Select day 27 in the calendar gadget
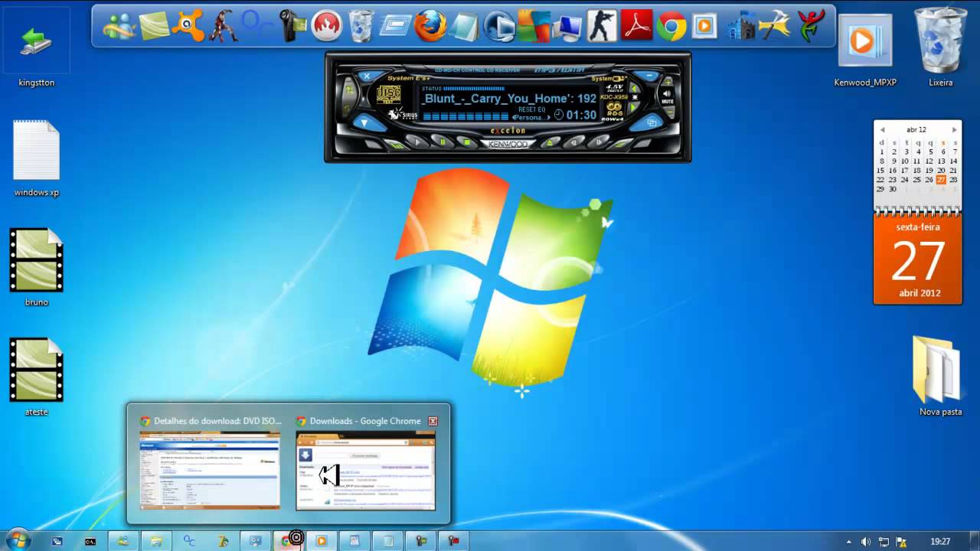980x551 pixels. [x=941, y=179]
